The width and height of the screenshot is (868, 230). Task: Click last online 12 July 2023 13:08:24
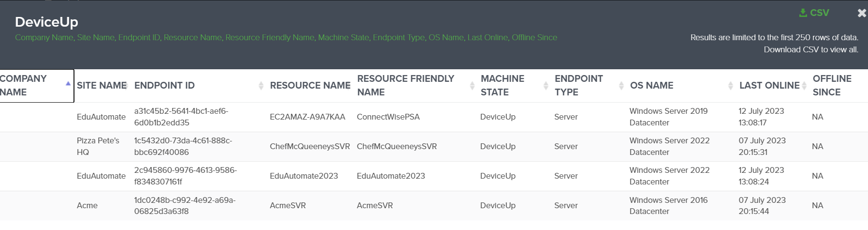pos(761,176)
